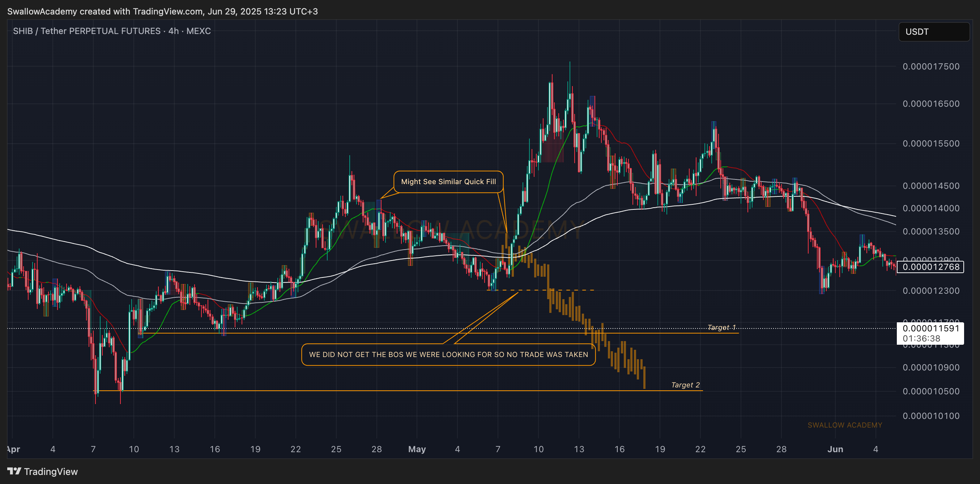980x484 pixels.
Task: Click price axis value 0.000017500
Action: tap(931, 66)
